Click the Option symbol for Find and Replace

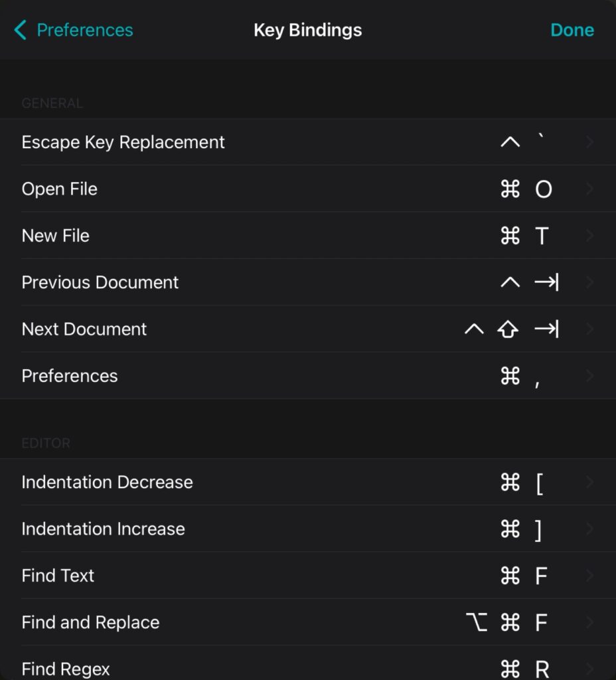pos(477,622)
